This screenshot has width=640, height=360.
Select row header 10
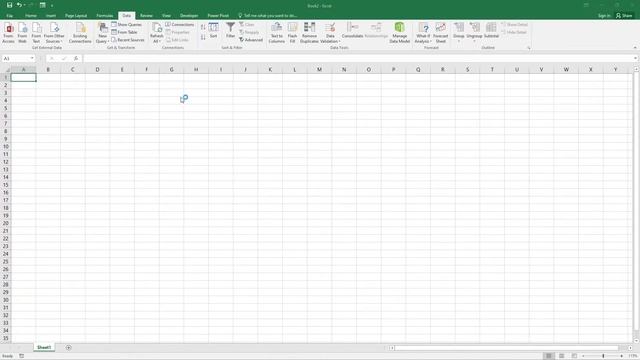pos(6,147)
